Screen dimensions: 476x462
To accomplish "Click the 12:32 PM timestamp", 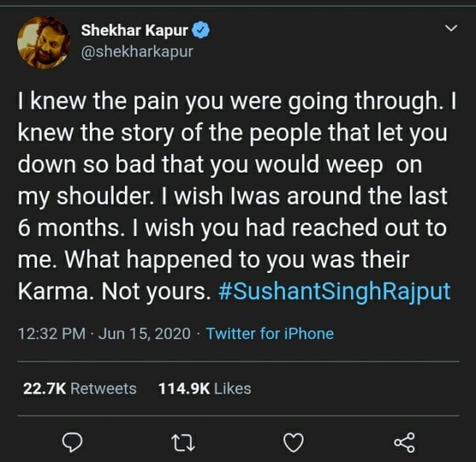I will 48,333.
